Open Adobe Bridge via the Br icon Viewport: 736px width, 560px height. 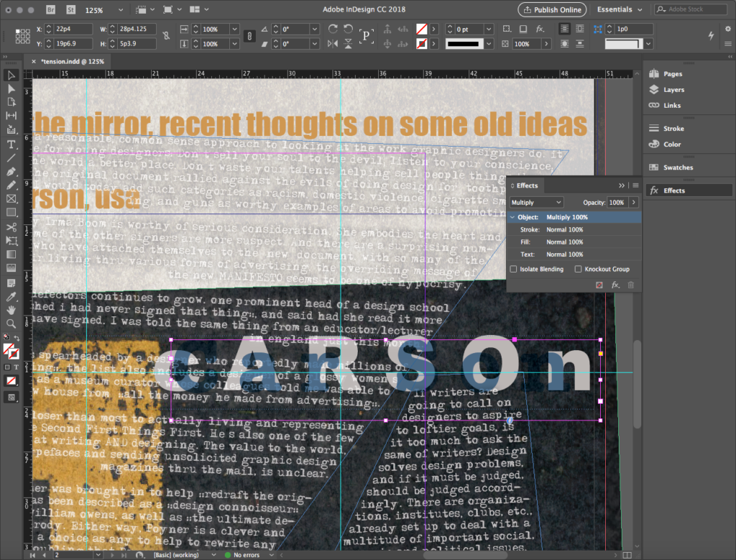pos(50,11)
